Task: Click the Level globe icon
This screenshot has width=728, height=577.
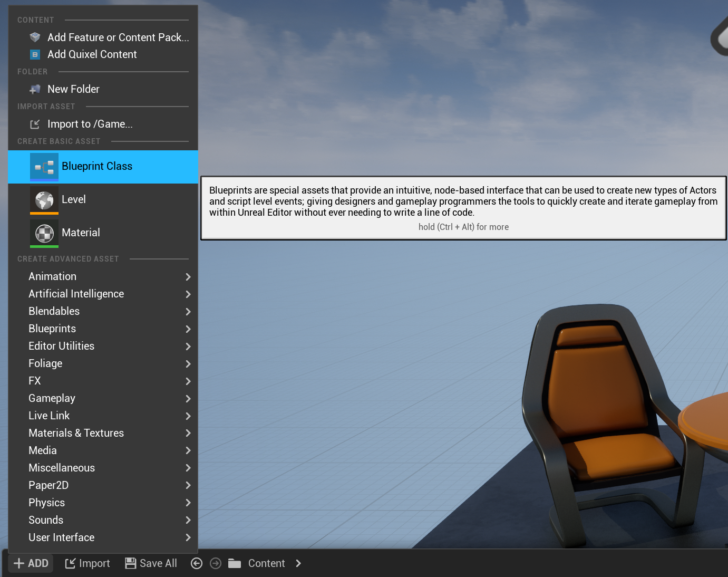Action: [44, 200]
